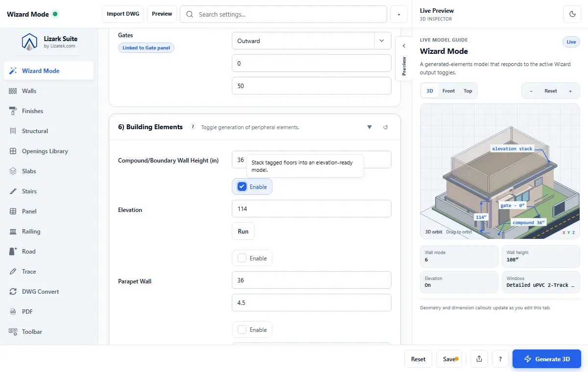588x372 pixels.
Task: Reset Building Elements section with refresh icon
Action: (385, 127)
